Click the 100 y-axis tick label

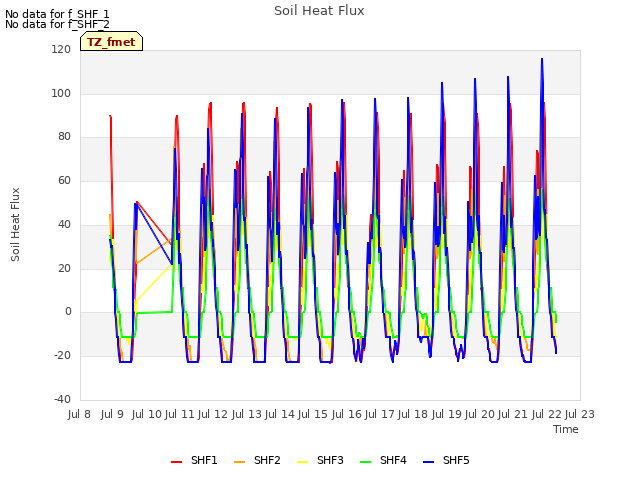[x=61, y=93]
